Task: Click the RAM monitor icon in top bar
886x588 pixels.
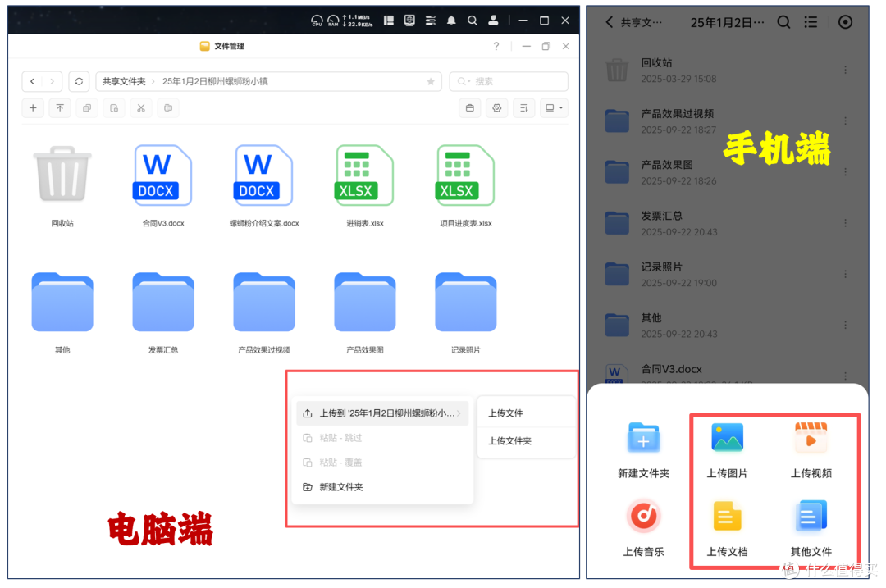Action: 333,21
